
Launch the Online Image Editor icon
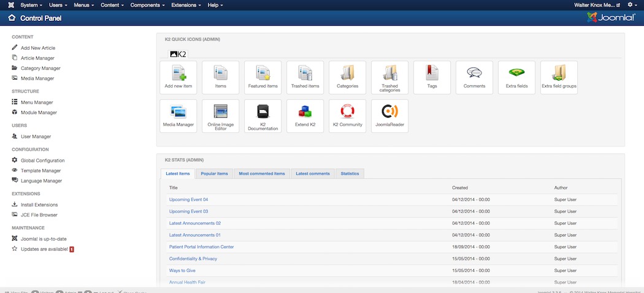221,116
